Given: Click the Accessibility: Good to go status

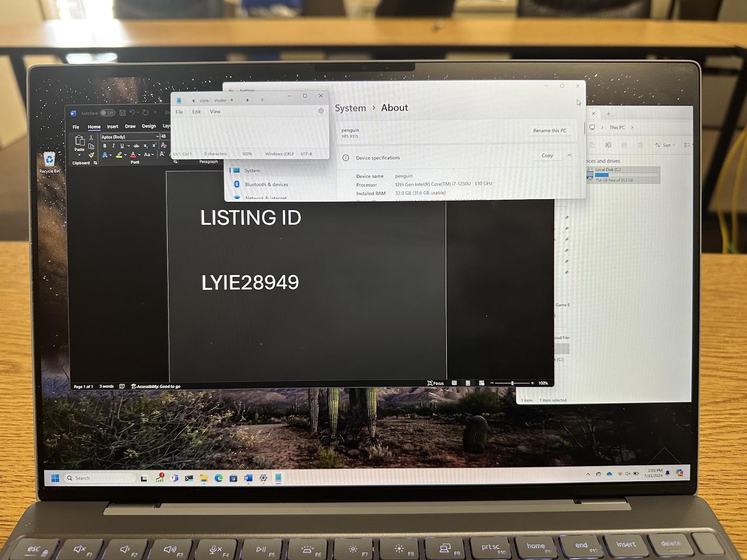Looking at the screenshot, I should (156, 386).
